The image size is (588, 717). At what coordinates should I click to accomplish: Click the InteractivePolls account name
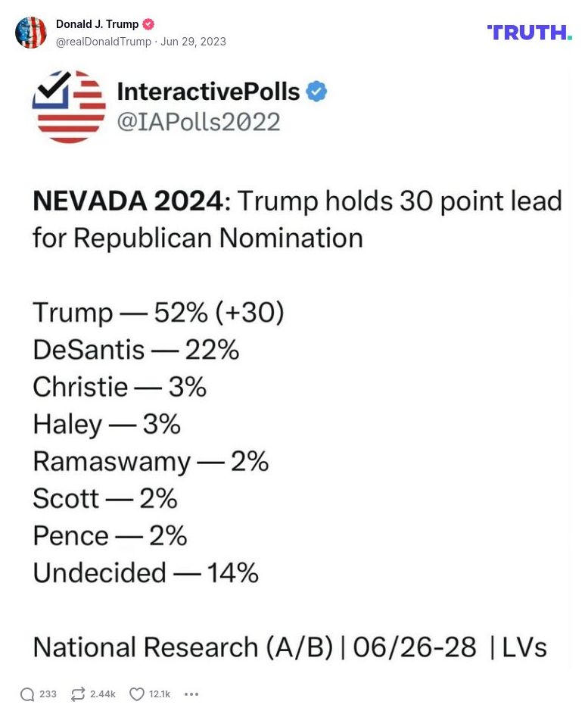click(208, 92)
